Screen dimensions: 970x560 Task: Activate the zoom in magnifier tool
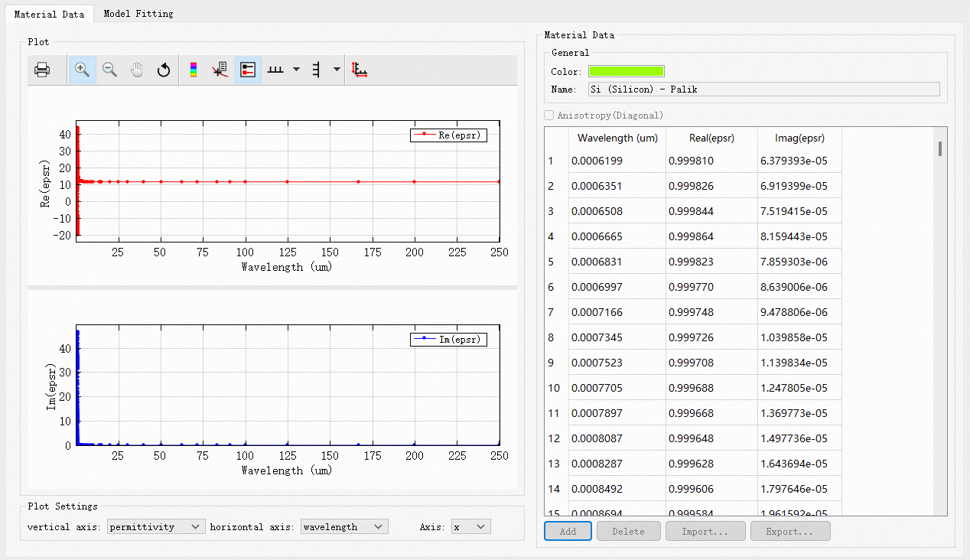click(82, 70)
